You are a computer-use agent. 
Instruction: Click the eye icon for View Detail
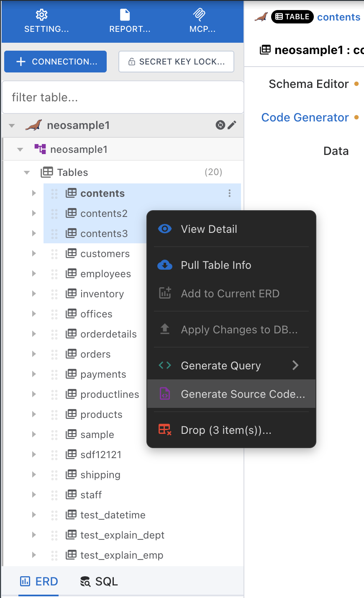165,229
